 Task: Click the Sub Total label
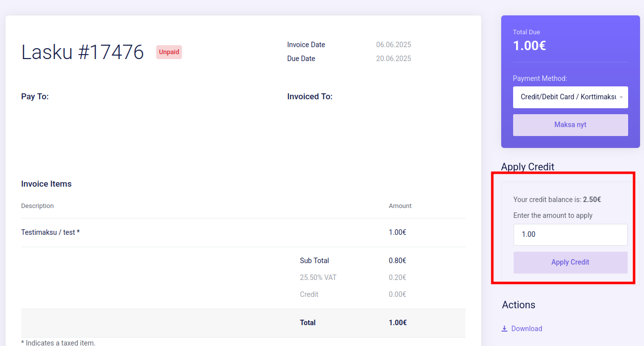(x=314, y=261)
